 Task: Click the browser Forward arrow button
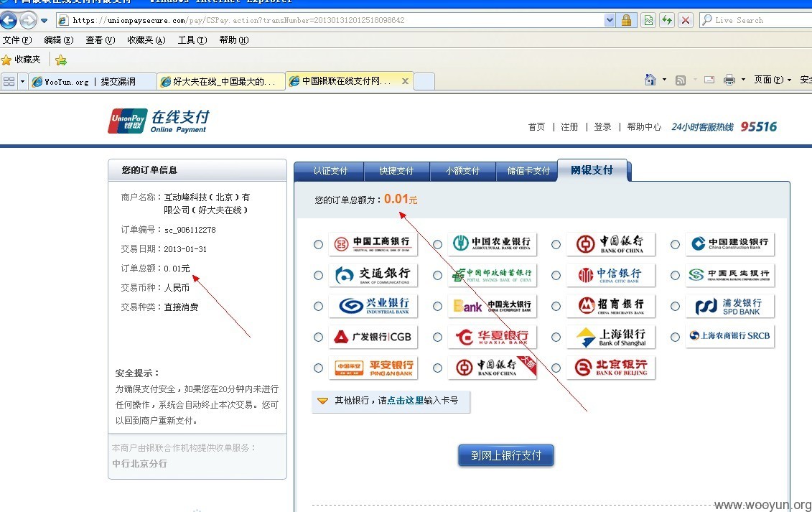[28, 20]
